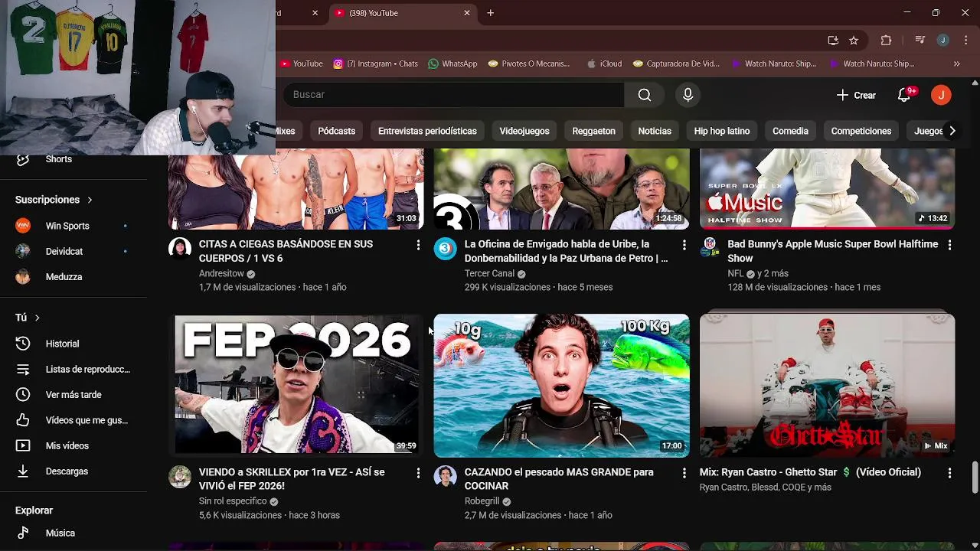The height and width of the screenshot is (551, 980).
Task: Click the search magnifier button
Action: click(x=645, y=95)
